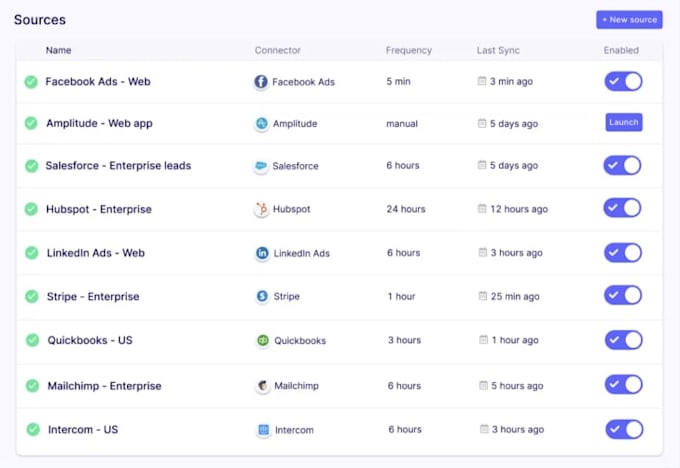Click green status check for Salesforce - Enterprise leads
680x468 pixels.
[x=31, y=166]
